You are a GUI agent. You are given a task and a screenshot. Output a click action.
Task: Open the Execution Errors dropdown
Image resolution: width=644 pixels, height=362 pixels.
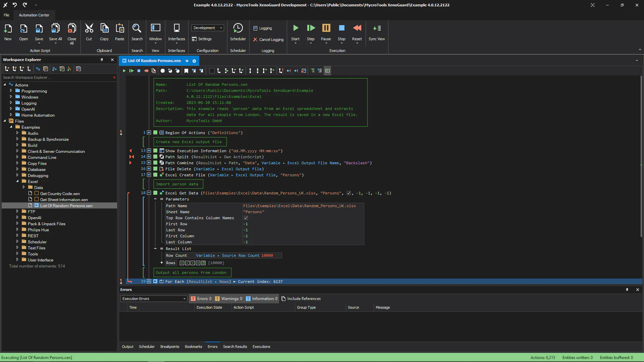pyautogui.click(x=154, y=299)
